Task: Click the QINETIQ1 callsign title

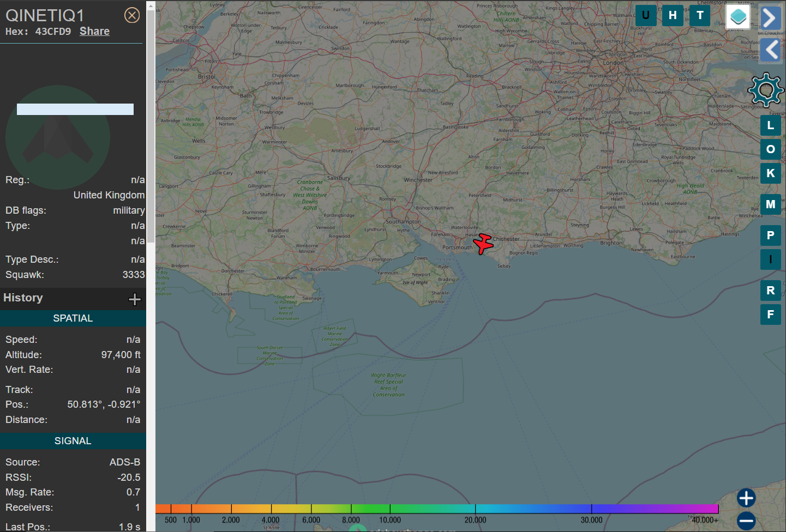Action: point(45,15)
